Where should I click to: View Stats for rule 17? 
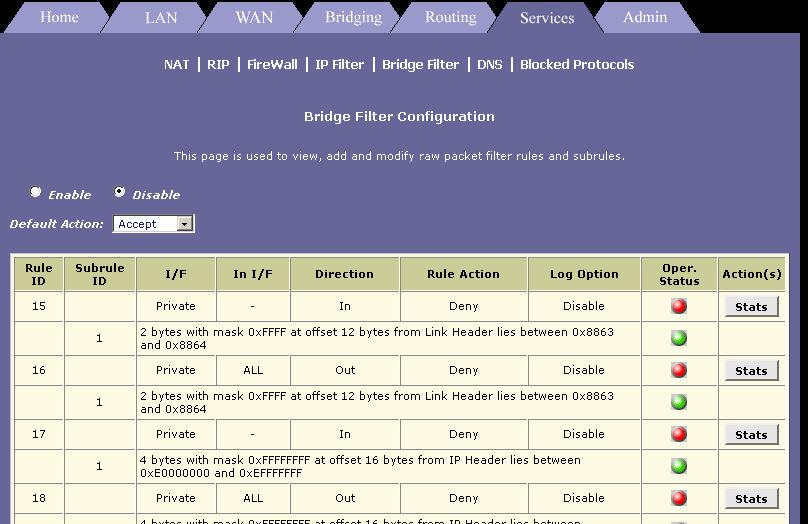click(751, 434)
